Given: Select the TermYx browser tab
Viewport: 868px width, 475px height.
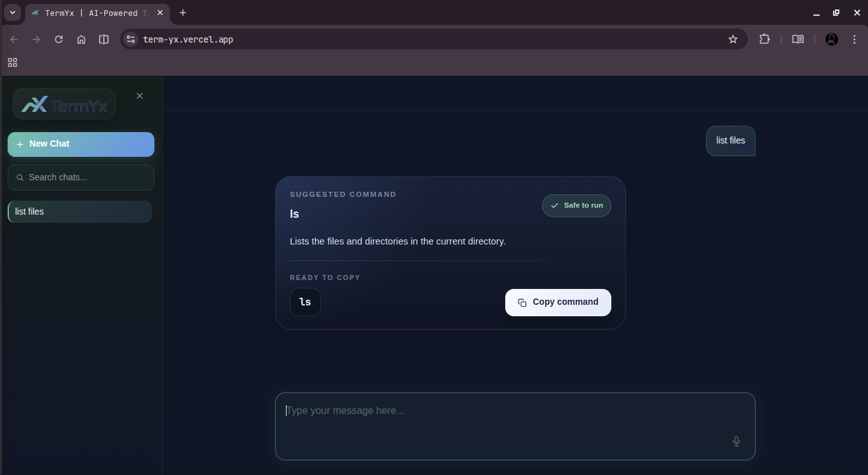Looking at the screenshot, I should click(x=97, y=13).
